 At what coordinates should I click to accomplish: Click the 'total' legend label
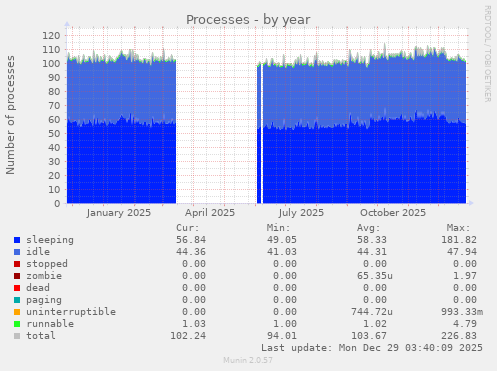point(41,336)
